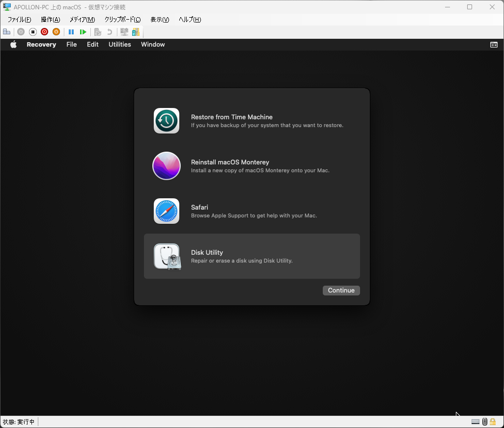Open the Apple logo menu
The width and height of the screenshot is (504, 428).
coord(13,44)
